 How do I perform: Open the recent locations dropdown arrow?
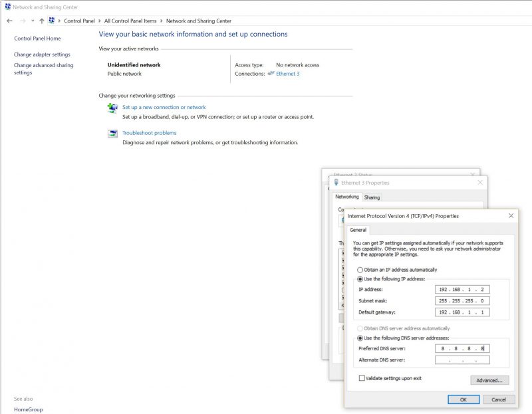click(x=33, y=21)
